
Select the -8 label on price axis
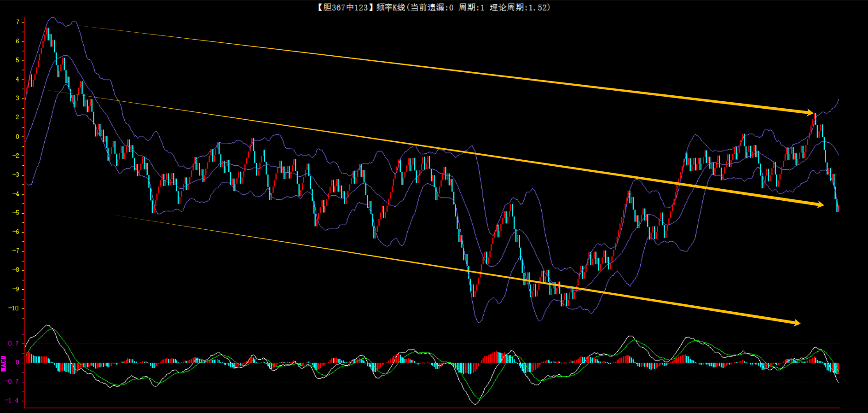pyautogui.click(x=16, y=270)
